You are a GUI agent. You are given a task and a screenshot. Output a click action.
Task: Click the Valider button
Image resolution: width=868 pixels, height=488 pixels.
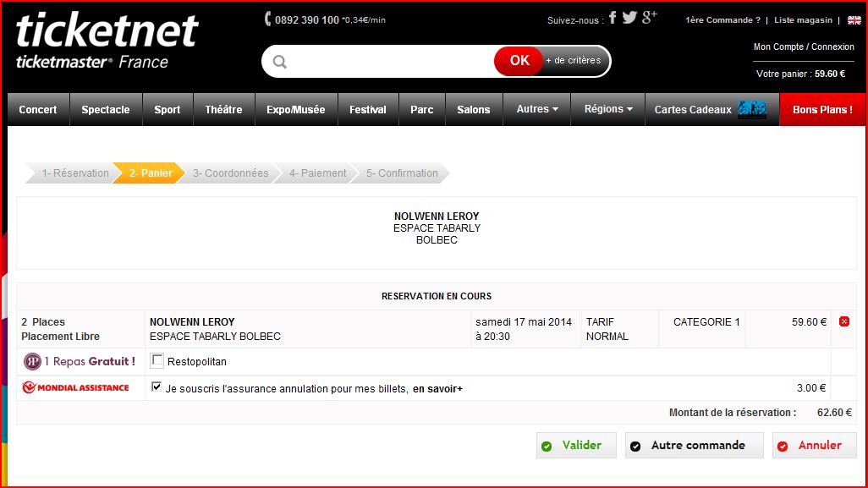[576, 446]
